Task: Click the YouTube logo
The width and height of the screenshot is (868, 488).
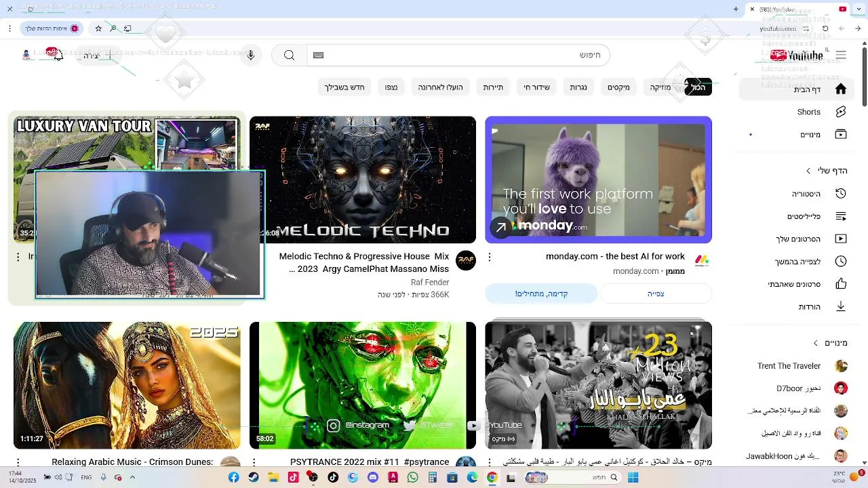Action: (x=797, y=56)
